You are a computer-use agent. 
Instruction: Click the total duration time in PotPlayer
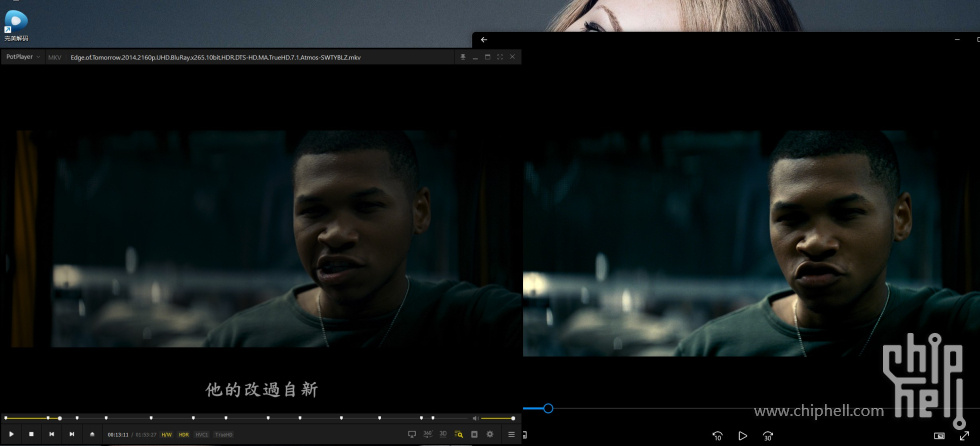146,435
